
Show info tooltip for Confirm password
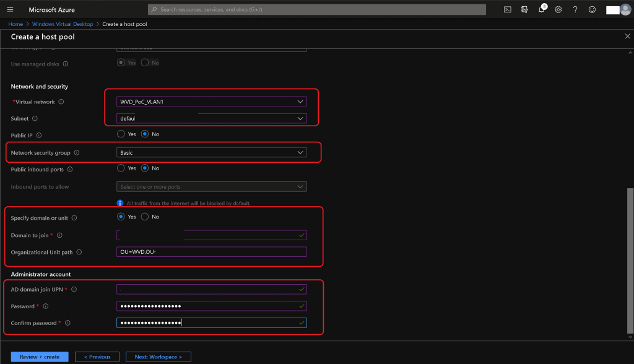(67, 323)
